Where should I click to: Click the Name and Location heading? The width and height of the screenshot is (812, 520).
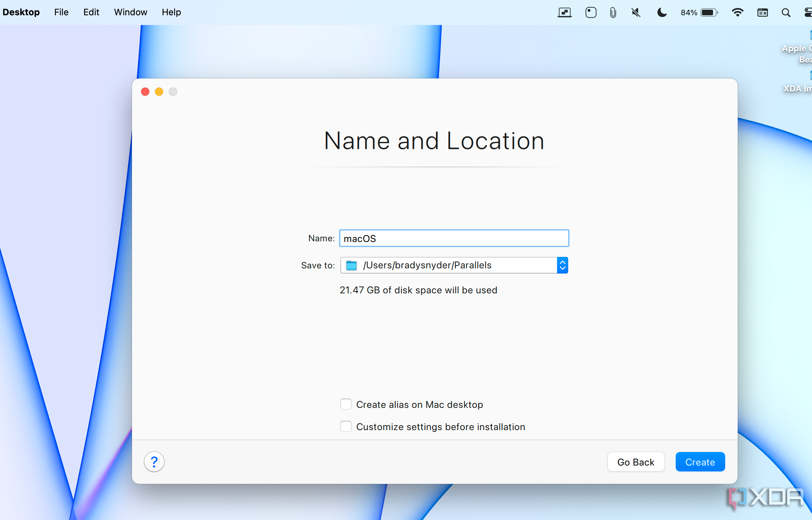(x=434, y=141)
